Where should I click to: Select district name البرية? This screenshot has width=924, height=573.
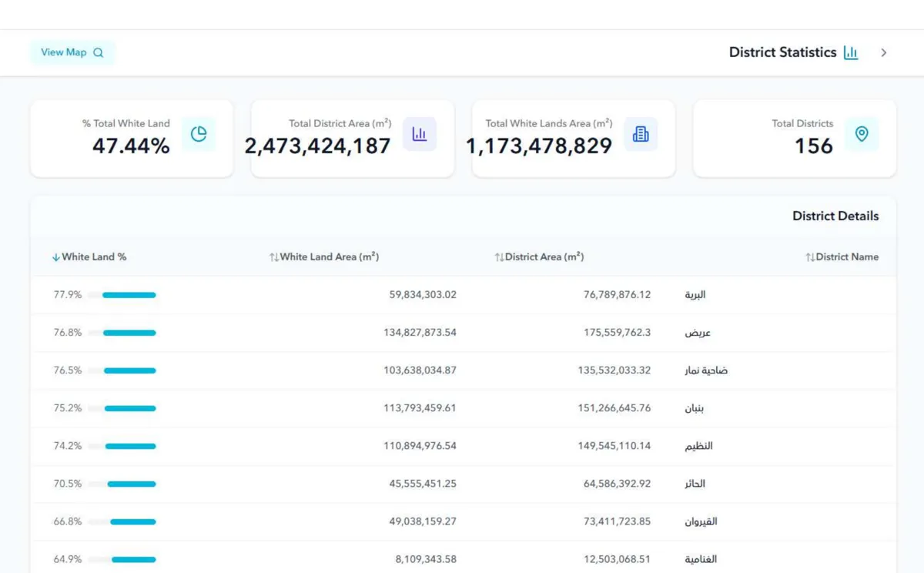tap(695, 295)
